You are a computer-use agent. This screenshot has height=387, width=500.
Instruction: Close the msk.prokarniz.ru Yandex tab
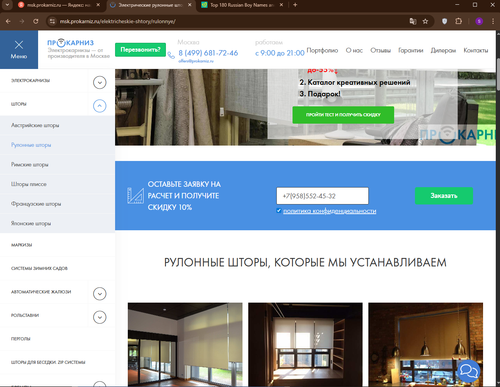coord(98,5)
